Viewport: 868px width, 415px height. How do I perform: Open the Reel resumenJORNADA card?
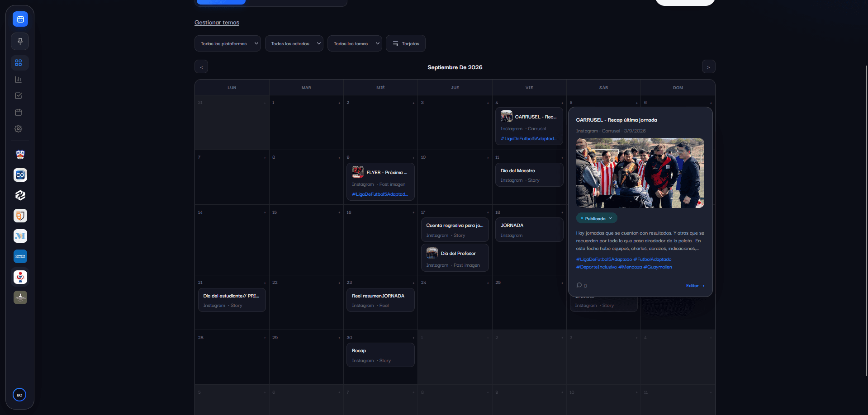[380, 300]
